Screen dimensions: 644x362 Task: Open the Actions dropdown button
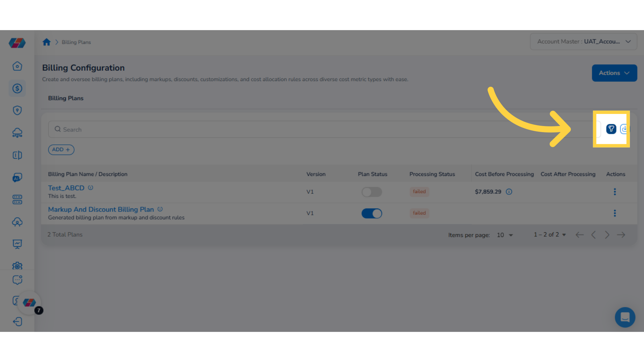tap(614, 73)
